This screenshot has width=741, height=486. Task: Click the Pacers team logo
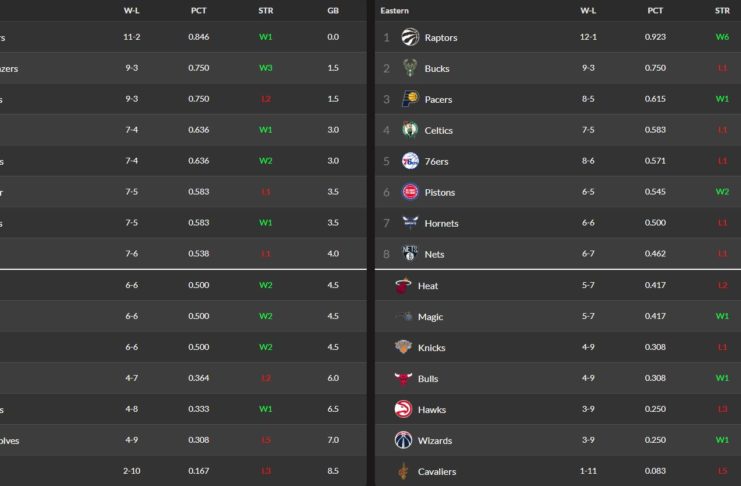click(x=409, y=99)
